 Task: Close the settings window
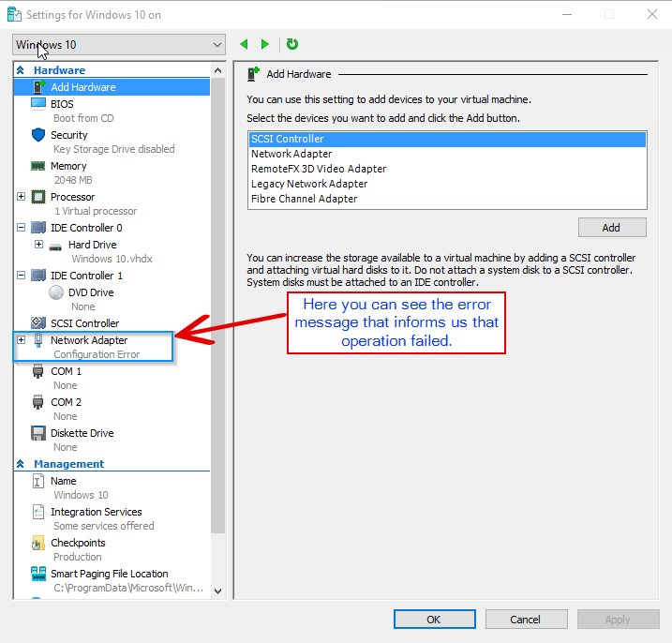coord(652,15)
